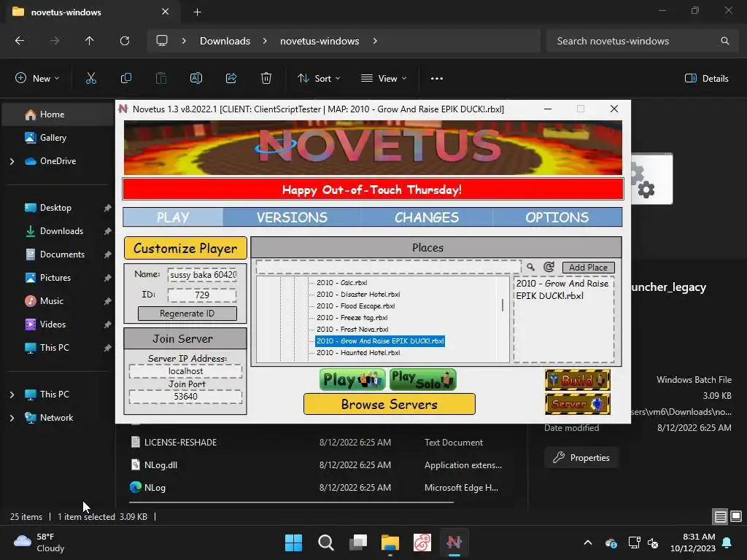The height and width of the screenshot is (560, 747).
Task: Start the Server button
Action: click(x=578, y=404)
